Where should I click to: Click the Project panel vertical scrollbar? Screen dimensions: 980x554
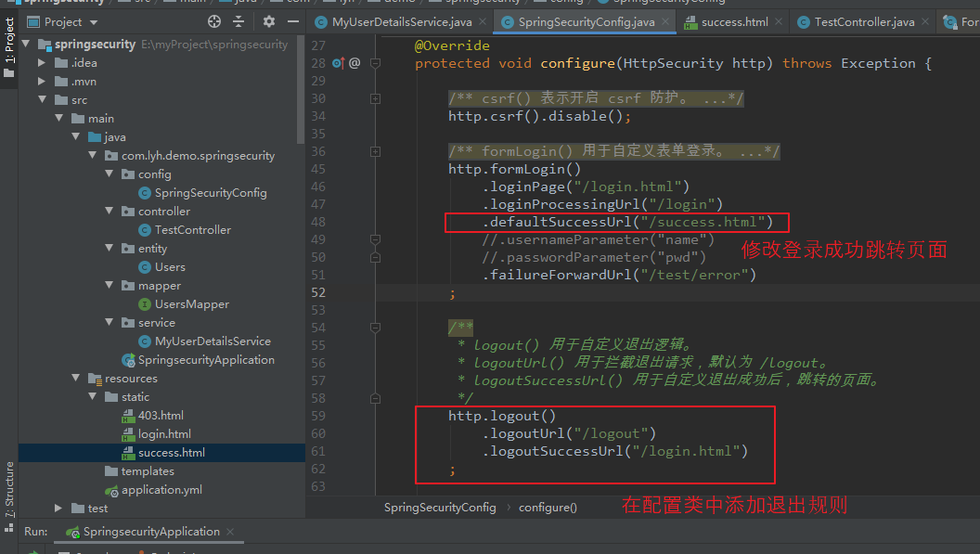(301, 91)
